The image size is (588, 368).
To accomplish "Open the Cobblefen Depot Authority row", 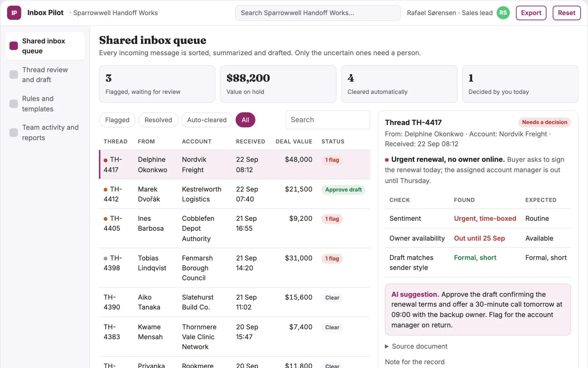I will (x=234, y=229).
